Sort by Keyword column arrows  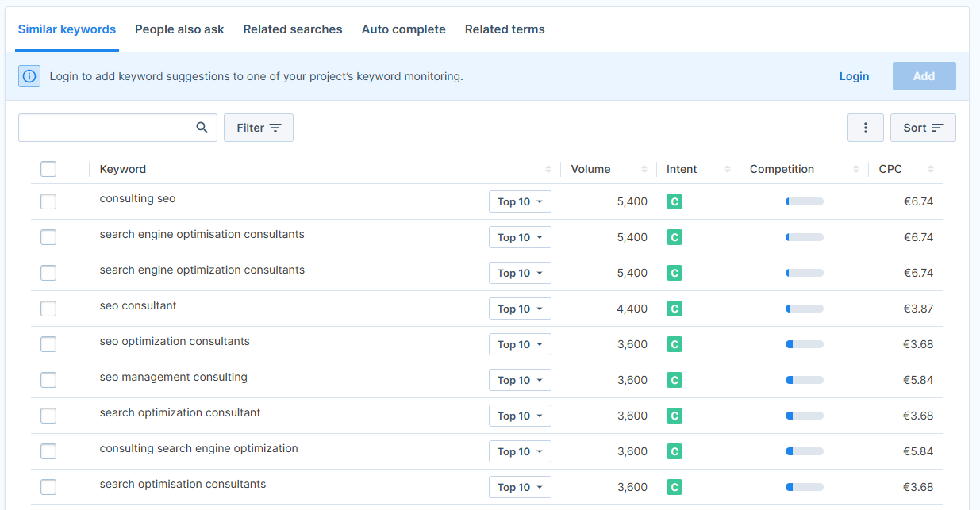[x=548, y=169]
